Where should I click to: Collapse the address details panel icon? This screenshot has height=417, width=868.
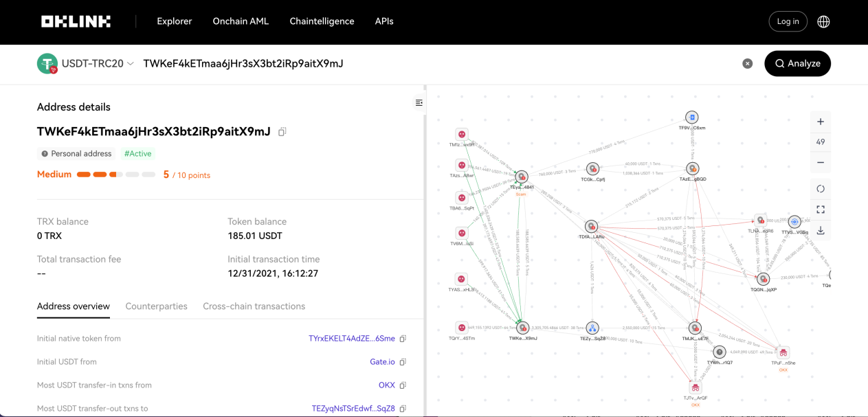[x=419, y=103]
